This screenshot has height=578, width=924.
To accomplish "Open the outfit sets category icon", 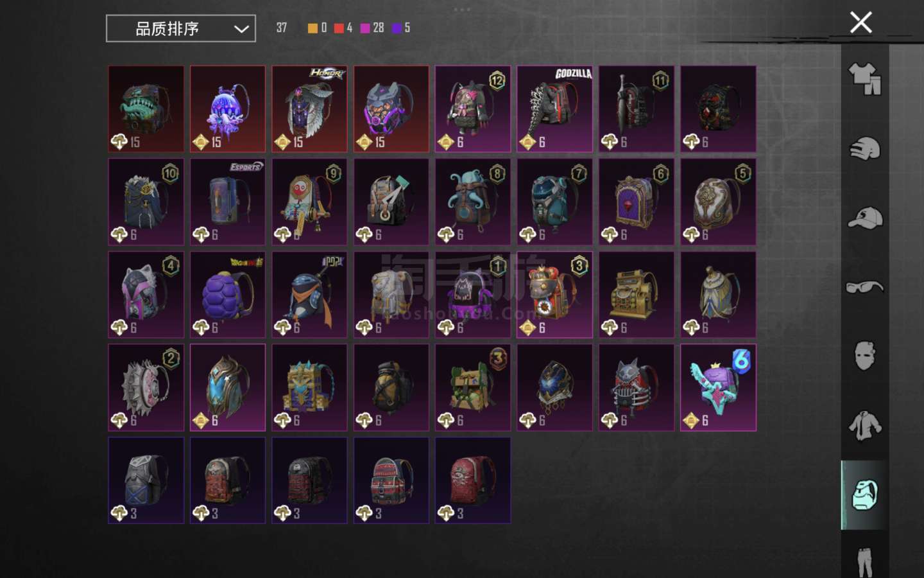I will [864, 78].
